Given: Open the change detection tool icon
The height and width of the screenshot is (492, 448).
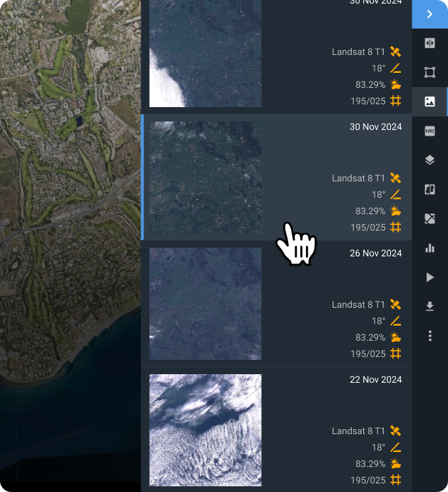Looking at the screenshot, I should pos(430,219).
